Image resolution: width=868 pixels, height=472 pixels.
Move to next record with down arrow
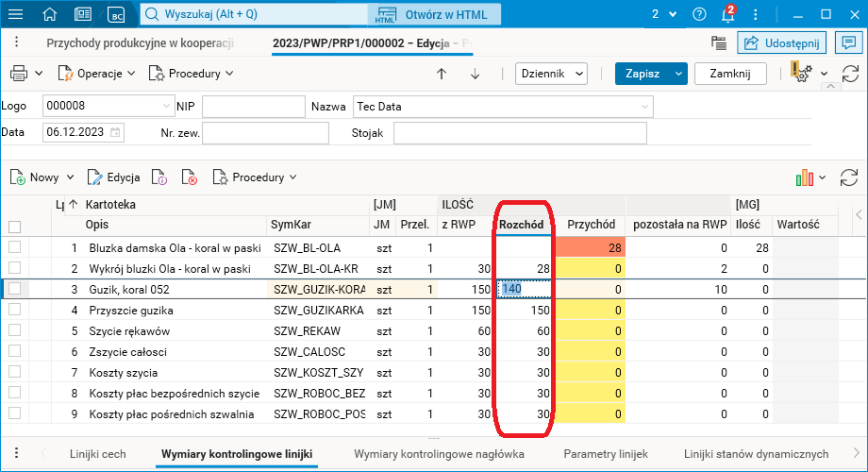[475, 74]
